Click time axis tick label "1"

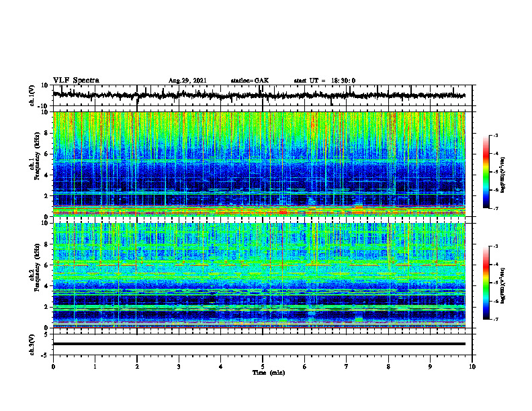[x=95, y=367]
